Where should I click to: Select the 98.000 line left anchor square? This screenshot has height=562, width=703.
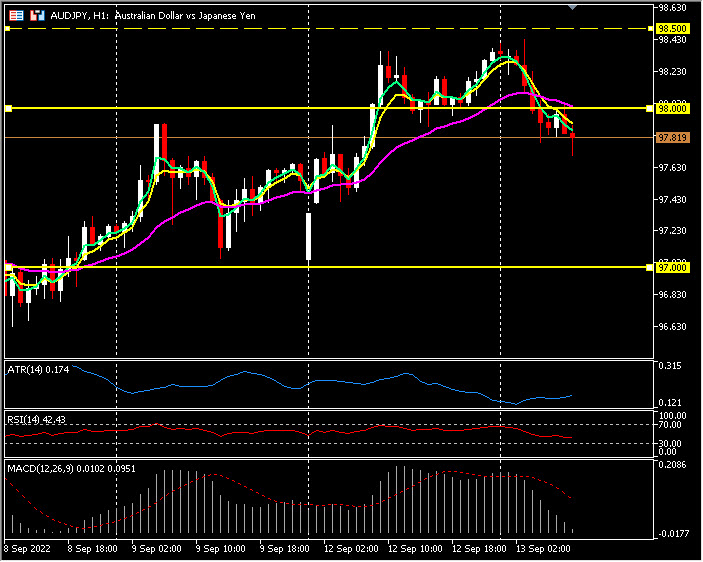8,107
